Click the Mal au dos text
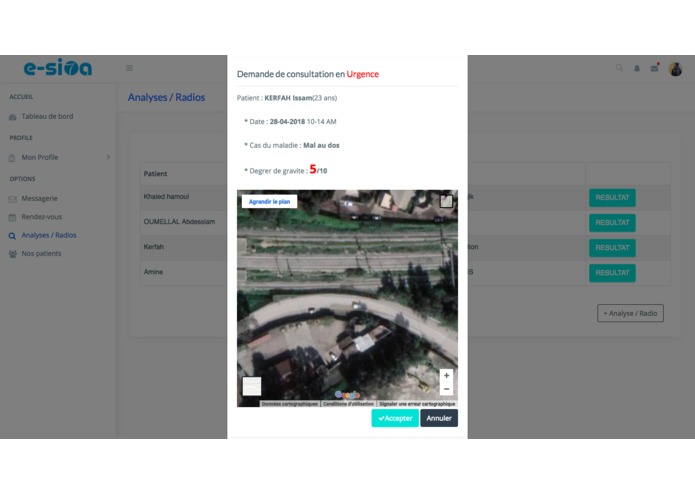This screenshot has height=494, width=695. (x=321, y=145)
